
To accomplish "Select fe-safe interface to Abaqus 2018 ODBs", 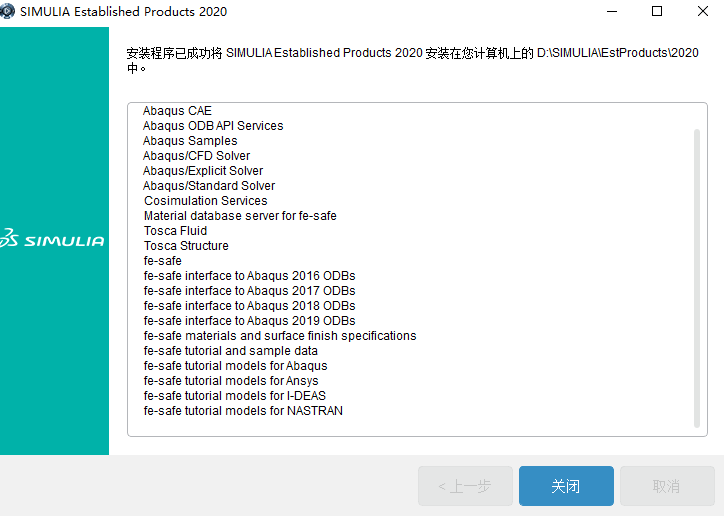I will coord(249,306).
